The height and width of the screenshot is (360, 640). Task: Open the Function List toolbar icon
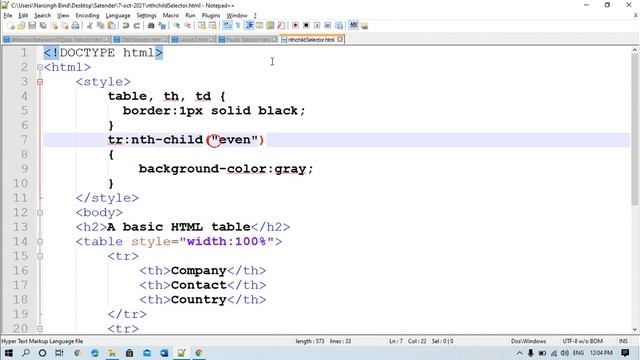281,26
